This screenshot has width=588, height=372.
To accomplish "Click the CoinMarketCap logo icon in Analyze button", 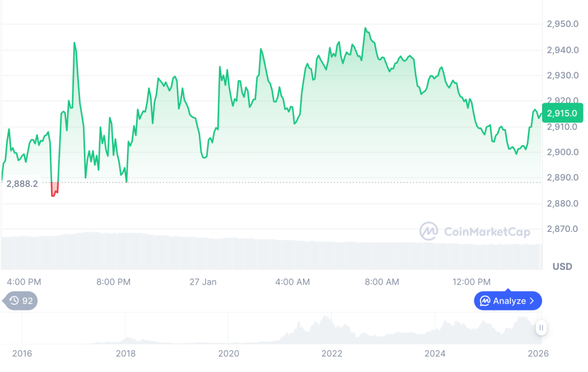I will 485,300.
